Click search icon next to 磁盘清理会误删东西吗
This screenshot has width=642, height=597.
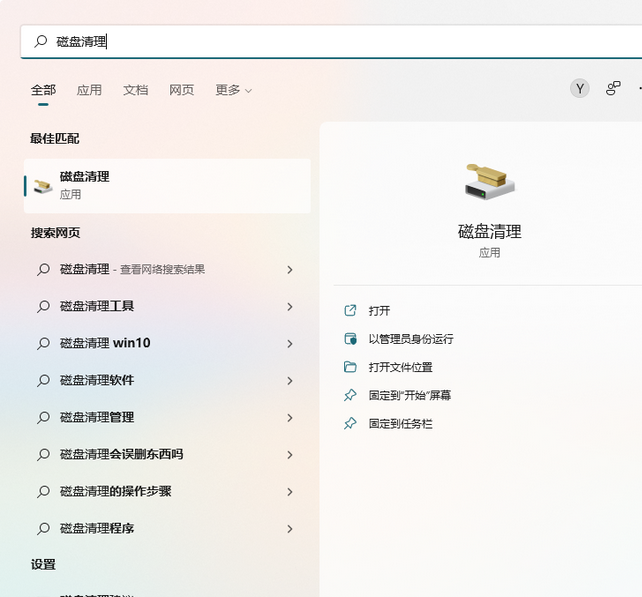[x=43, y=455]
